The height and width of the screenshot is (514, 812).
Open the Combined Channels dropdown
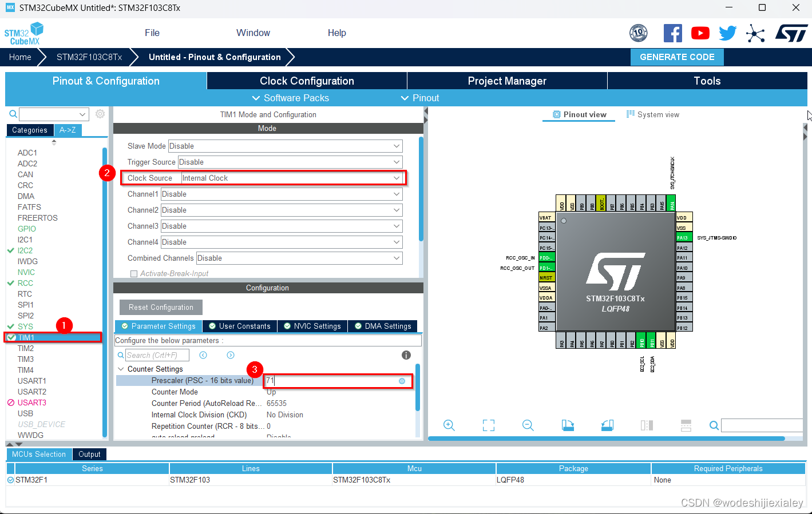tap(299, 258)
